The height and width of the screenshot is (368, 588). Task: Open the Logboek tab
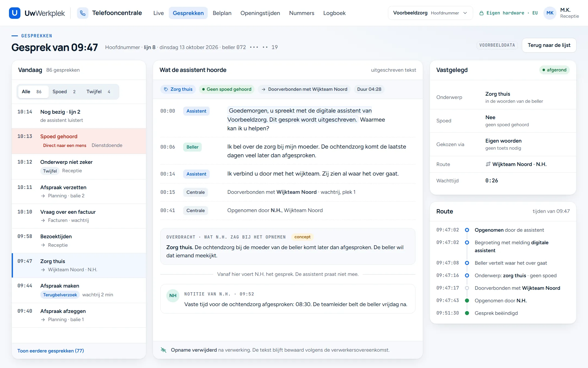click(334, 13)
